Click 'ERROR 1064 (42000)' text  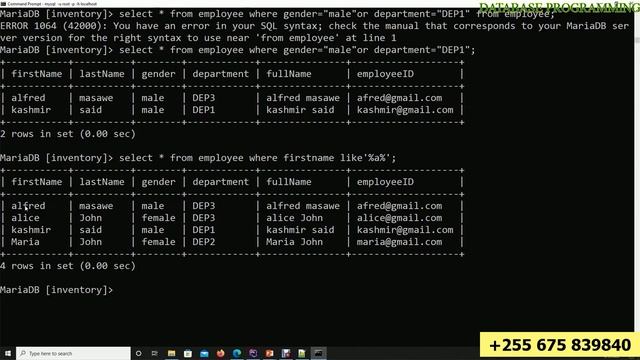coord(53,26)
